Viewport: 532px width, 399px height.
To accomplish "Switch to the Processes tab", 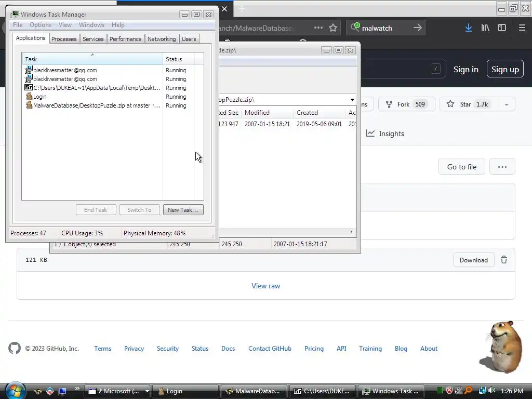I will (64, 39).
